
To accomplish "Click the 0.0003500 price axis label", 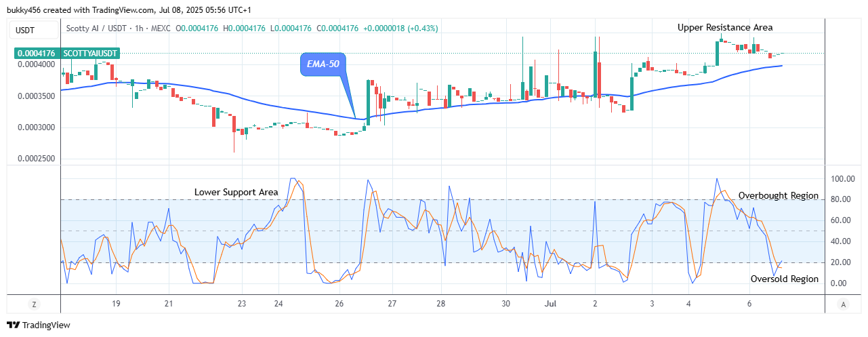I will [x=37, y=96].
